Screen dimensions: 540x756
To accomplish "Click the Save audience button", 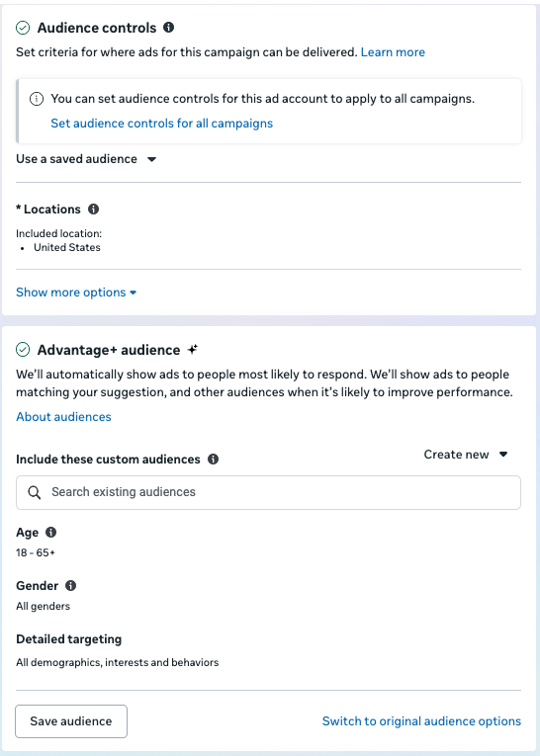I will coord(71,721).
